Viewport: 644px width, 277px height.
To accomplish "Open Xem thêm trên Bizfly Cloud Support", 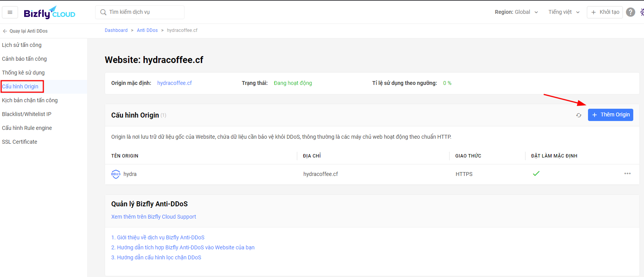I will click(x=153, y=217).
